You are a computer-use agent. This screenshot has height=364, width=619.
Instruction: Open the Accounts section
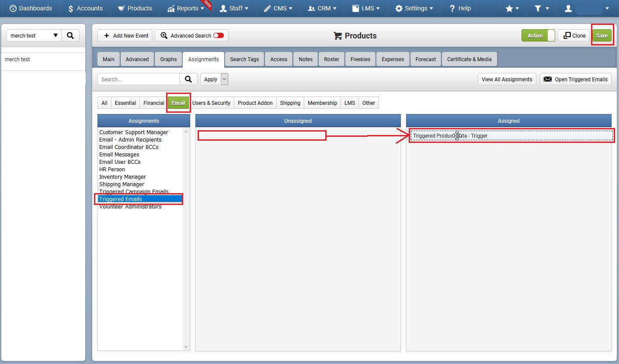[x=85, y=8]
